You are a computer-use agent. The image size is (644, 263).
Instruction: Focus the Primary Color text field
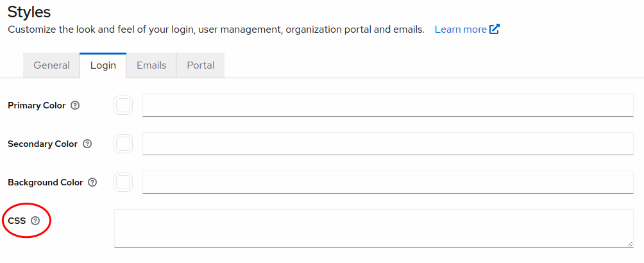pos(387,105)
